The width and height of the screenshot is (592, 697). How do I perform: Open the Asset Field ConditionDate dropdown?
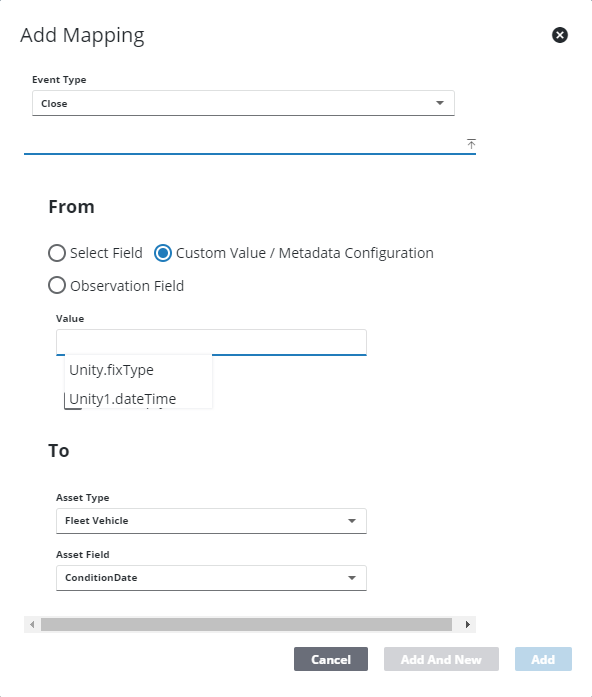tap(211, 577)
